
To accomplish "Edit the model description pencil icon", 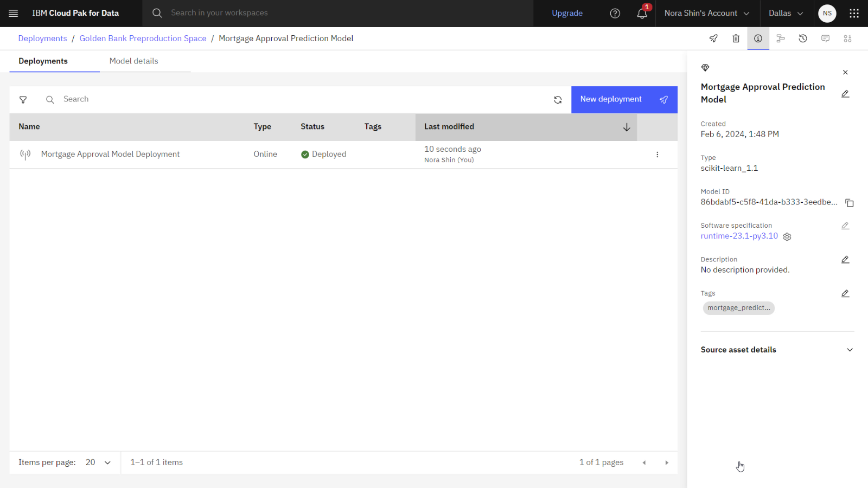I will [845, 260].
